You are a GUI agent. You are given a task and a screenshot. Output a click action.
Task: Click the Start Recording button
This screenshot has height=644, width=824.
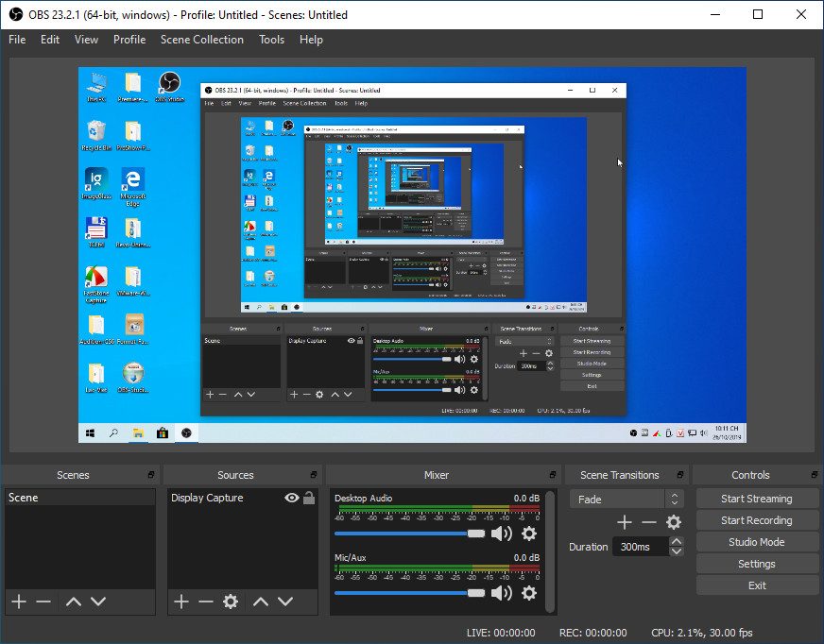(756, 520)
